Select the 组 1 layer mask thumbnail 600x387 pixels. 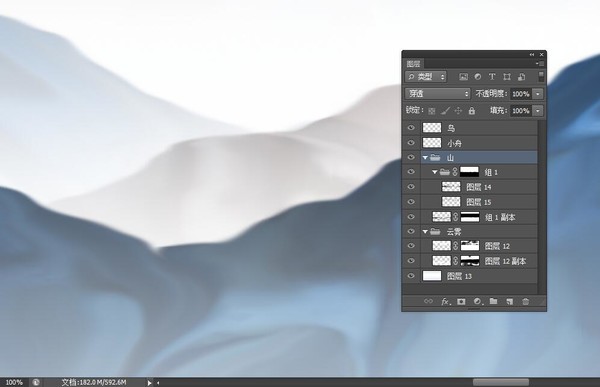(470, 172)
